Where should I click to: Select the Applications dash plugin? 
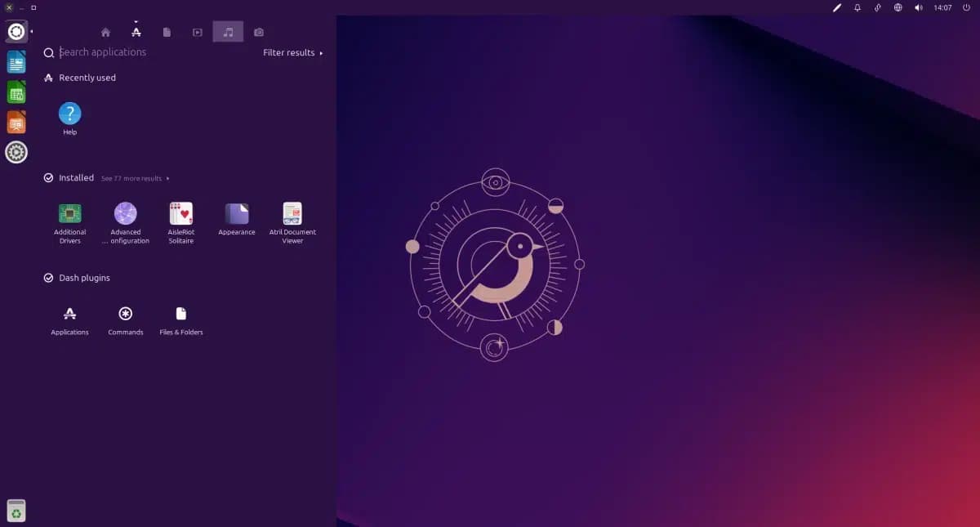tap(70, 320)
